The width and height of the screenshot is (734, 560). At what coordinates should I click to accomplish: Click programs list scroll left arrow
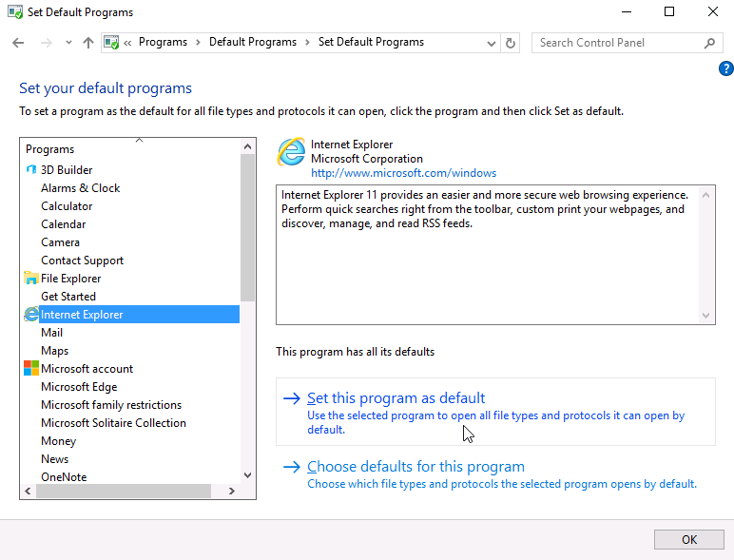(28, 492)
